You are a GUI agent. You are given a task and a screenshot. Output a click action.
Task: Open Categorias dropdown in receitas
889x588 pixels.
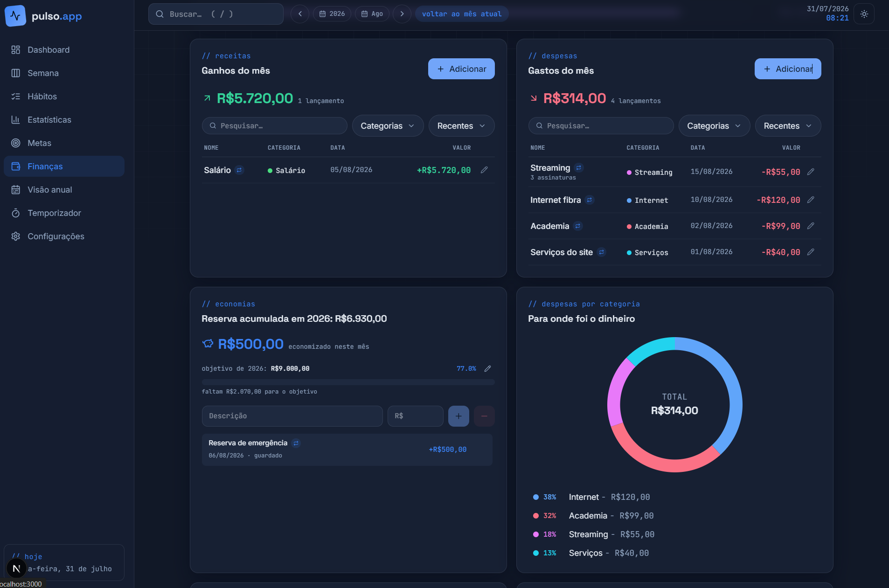click(388, 126)
